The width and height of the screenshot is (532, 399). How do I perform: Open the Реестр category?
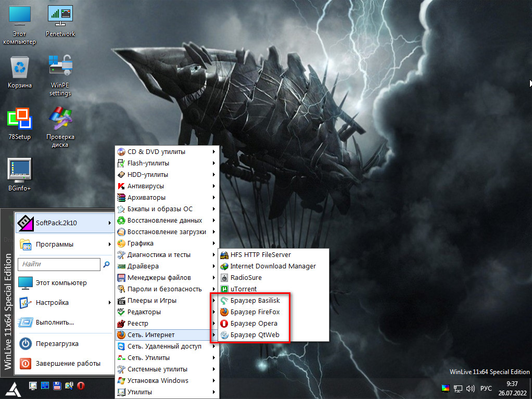pyautogui.click(x=167, y=324)
